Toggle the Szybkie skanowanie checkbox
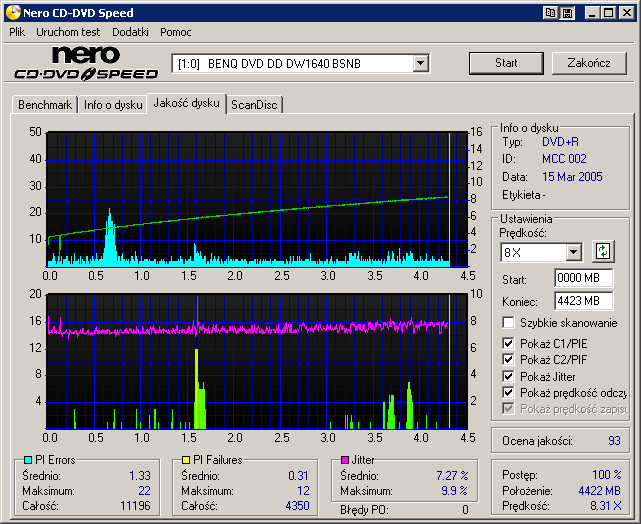This screenshot has width=641, height=524. point(508,322)
